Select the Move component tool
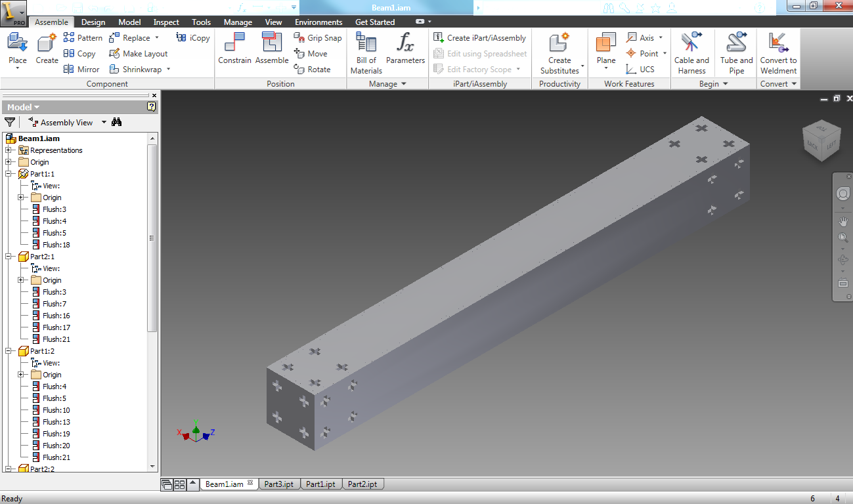Viewport: 853px width, 504px height. tap(311, 54)
